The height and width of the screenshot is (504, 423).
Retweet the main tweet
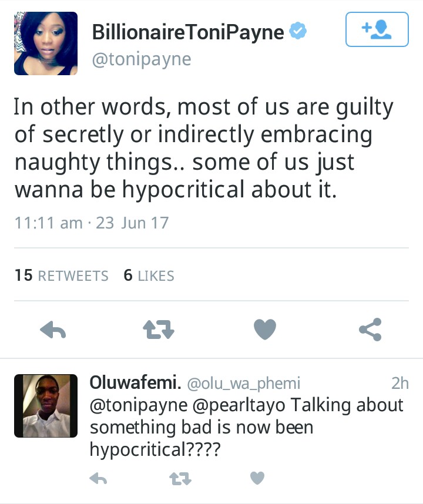tap(159, 330)
